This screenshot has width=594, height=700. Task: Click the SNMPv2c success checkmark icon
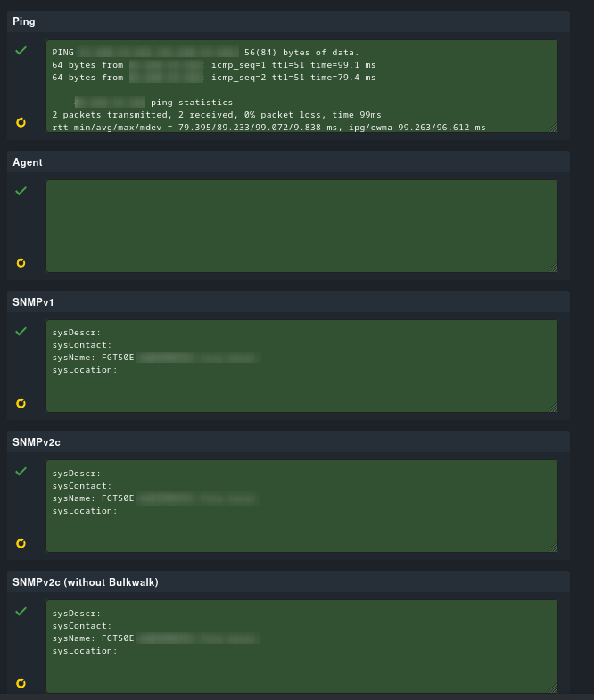point(21,471)
